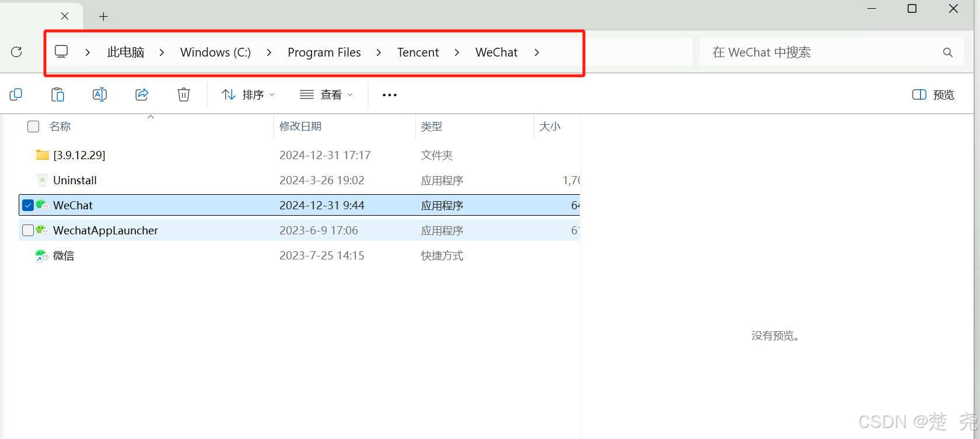This screenshot has width=980, height=439.
Task: Toggle the select-all checkbox in header
Action: tap(33, 127)
